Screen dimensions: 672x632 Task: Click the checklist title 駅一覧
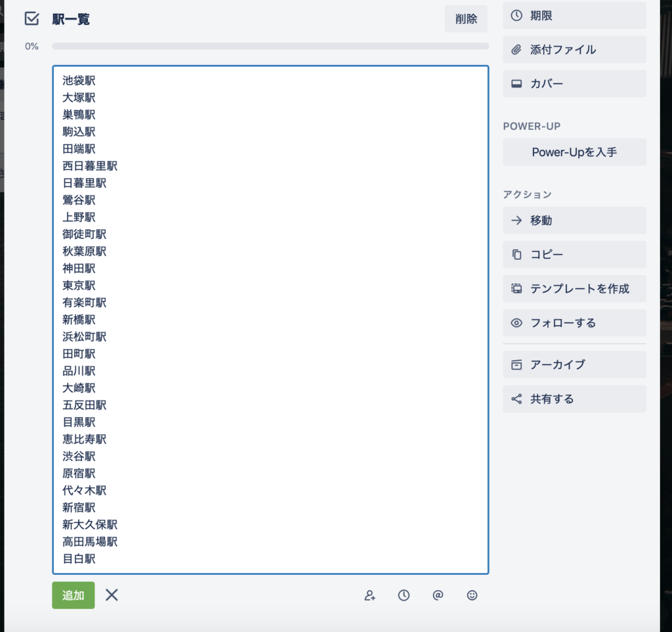71,19
